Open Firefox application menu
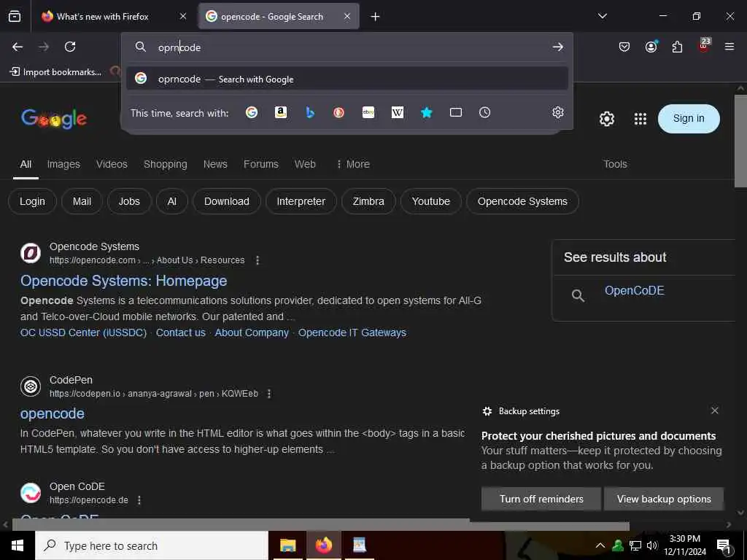Screen dimensions: 747x560 pos(729,47)
